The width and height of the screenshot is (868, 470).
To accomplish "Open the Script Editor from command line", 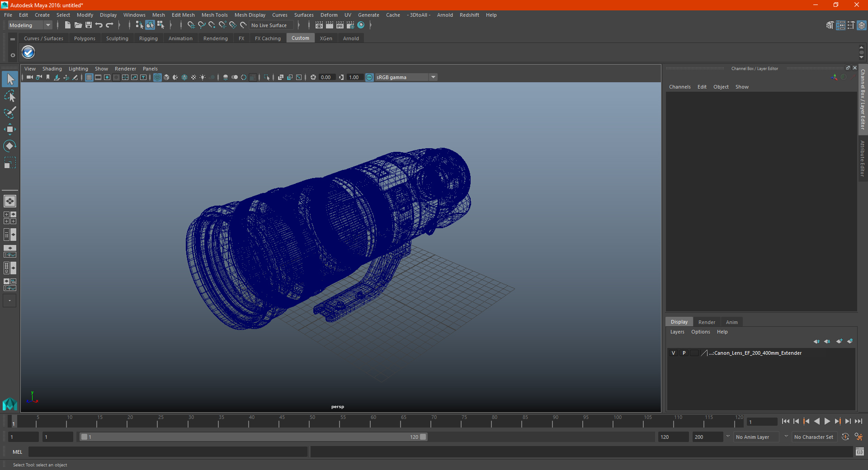I will [860, 452].
